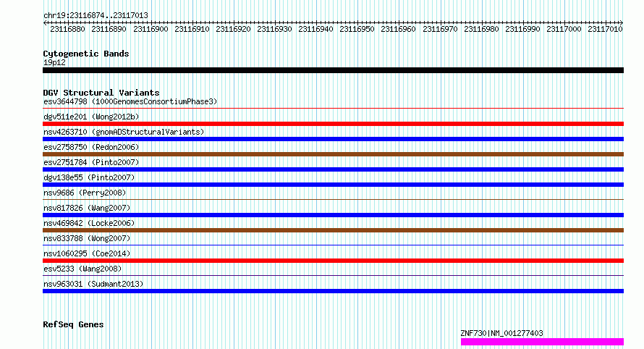Click the 23116980 ruler coordinate
Screen dimensions: 644x349
(x=481, y=29)
